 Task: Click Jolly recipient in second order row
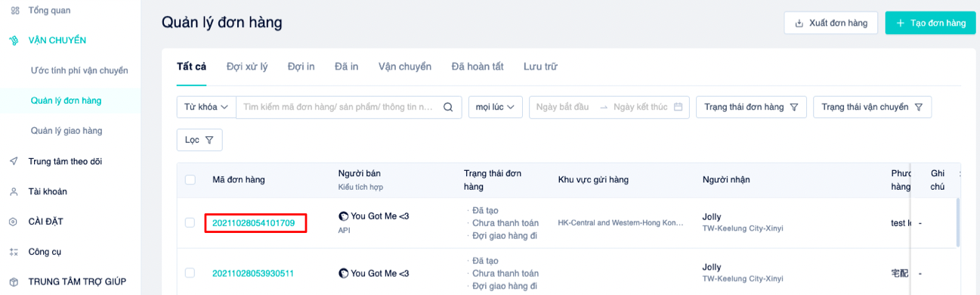(712, 267)
